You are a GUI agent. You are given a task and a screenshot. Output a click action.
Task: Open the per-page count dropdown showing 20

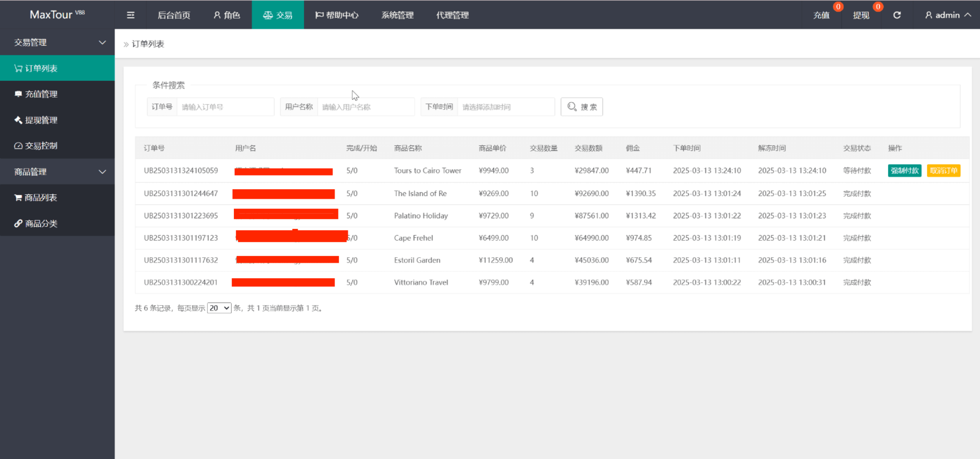[219, 308]
